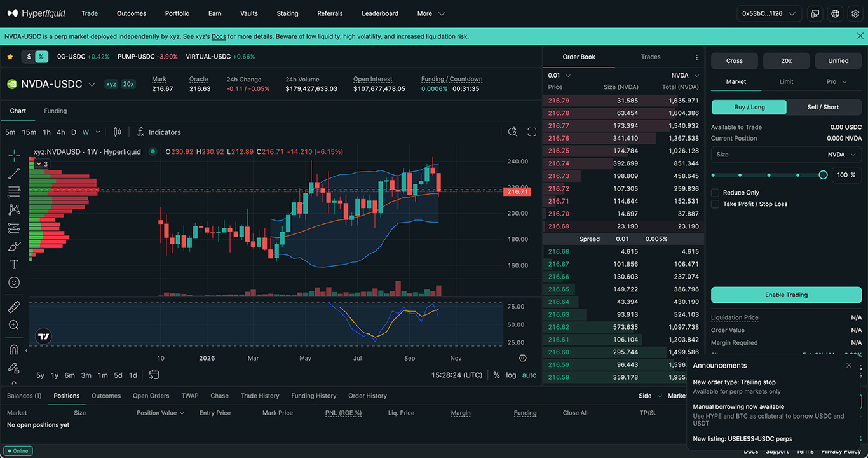This screenshot has height=458, width=868.
Task: Select the crosshair cursor tool
Action: 14,155
